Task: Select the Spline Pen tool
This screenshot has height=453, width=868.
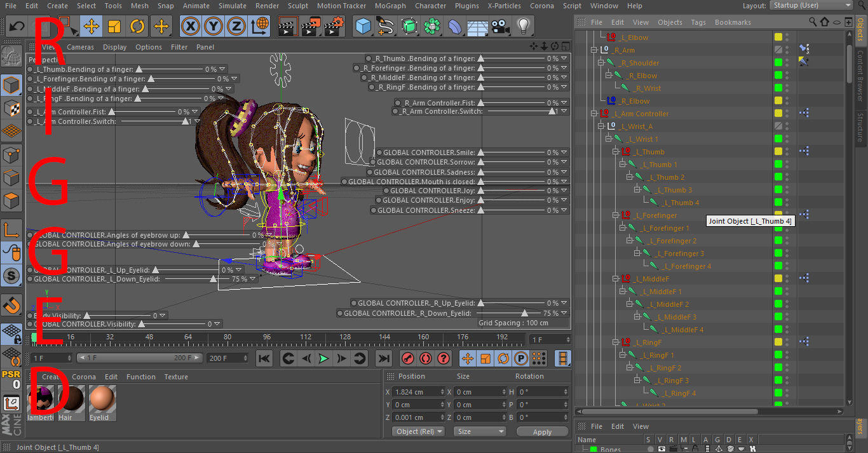Action: (386, 27)
